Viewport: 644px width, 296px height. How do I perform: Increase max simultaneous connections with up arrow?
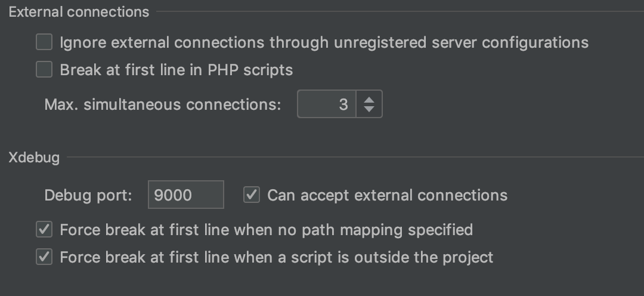click(369, 100)
